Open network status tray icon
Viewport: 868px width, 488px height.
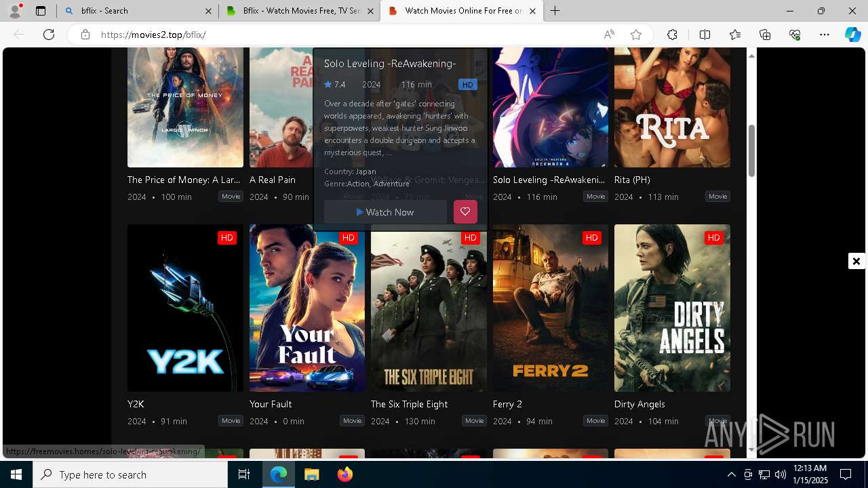pos(764,474)
